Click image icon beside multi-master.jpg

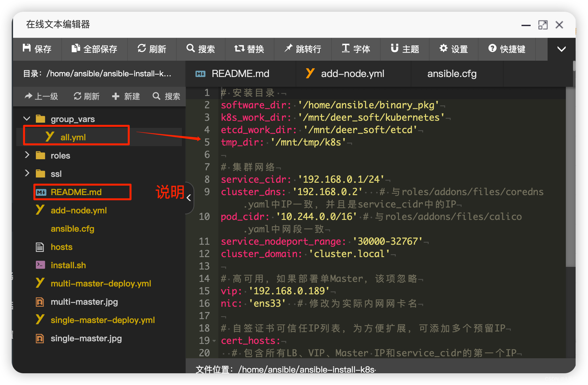(x=40, y=302)
